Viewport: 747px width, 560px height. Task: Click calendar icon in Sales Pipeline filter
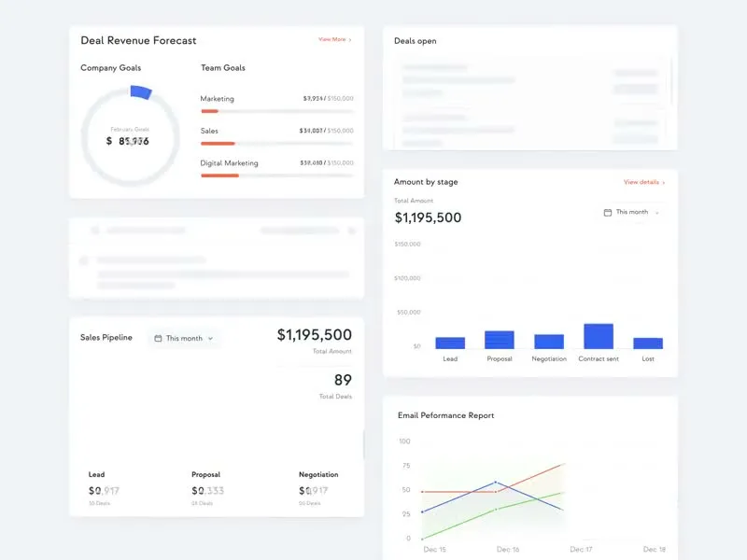pyautogui.click(x=158, y=338)
